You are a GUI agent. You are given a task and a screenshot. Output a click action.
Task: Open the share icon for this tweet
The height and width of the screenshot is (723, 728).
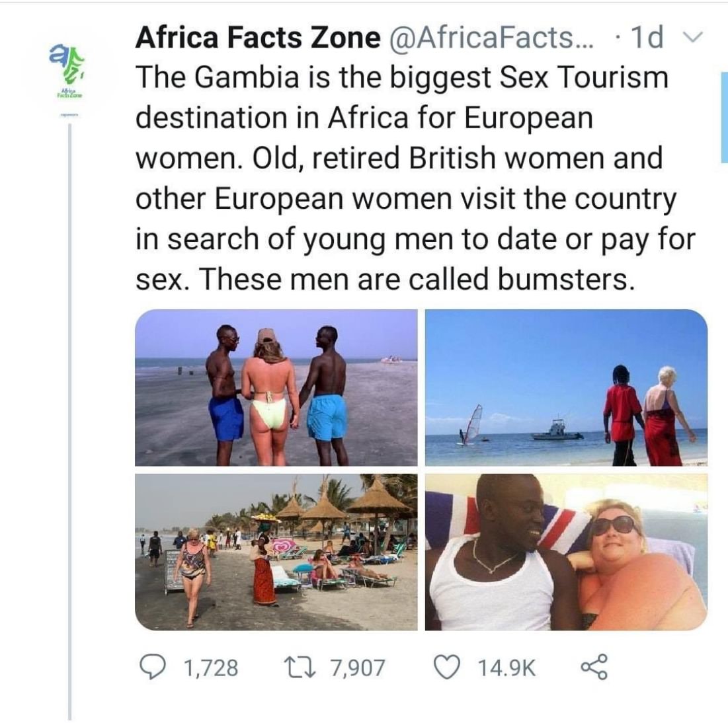coord(594,667)
